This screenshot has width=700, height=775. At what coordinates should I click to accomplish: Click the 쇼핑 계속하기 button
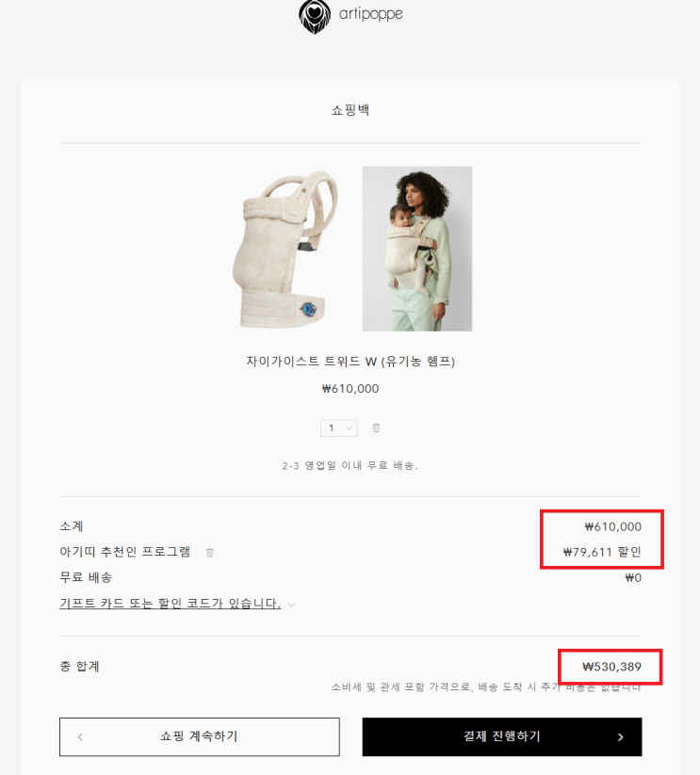click(x=199, y=736)
